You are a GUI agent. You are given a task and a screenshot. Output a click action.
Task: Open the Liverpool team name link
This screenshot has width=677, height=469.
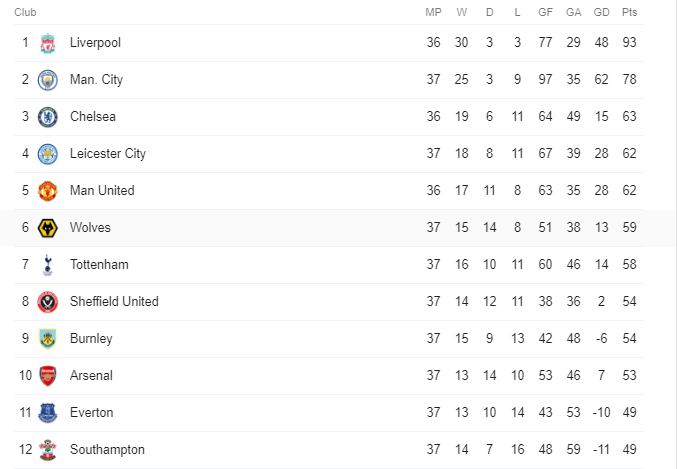(x=95, y=43)
